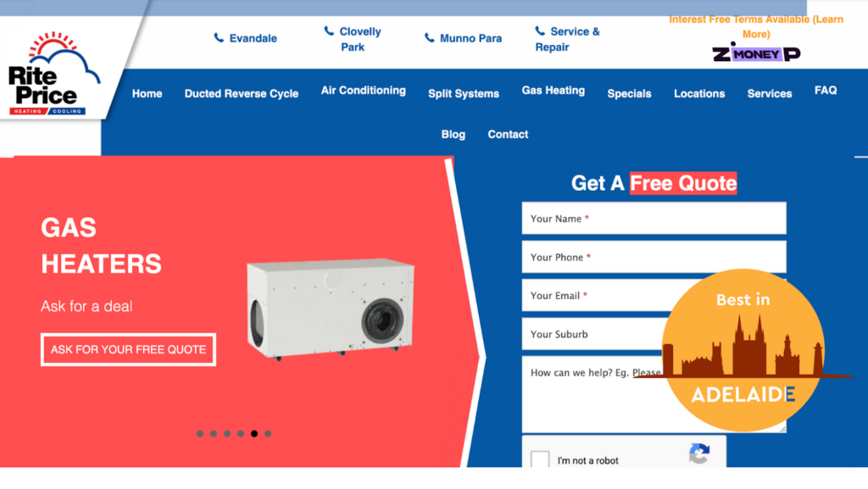868x489 pixels.
Task: Click the Your Phone input field
Action: [x=654, y=258]
